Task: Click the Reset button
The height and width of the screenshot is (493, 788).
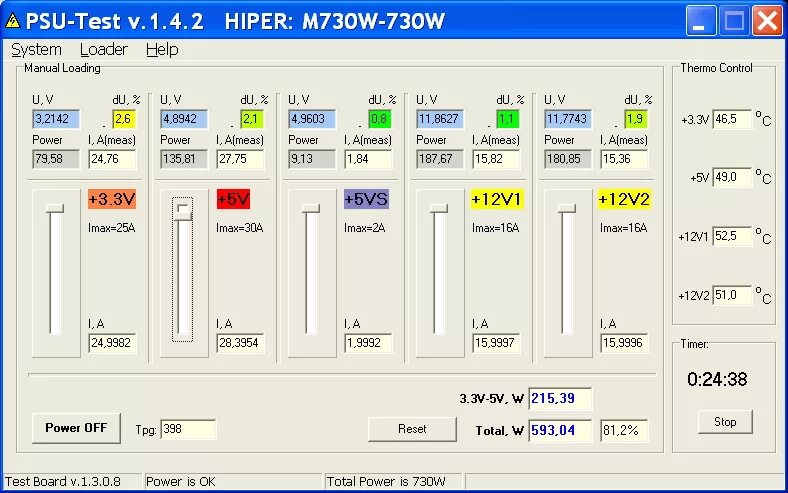Action: point(412,429)
